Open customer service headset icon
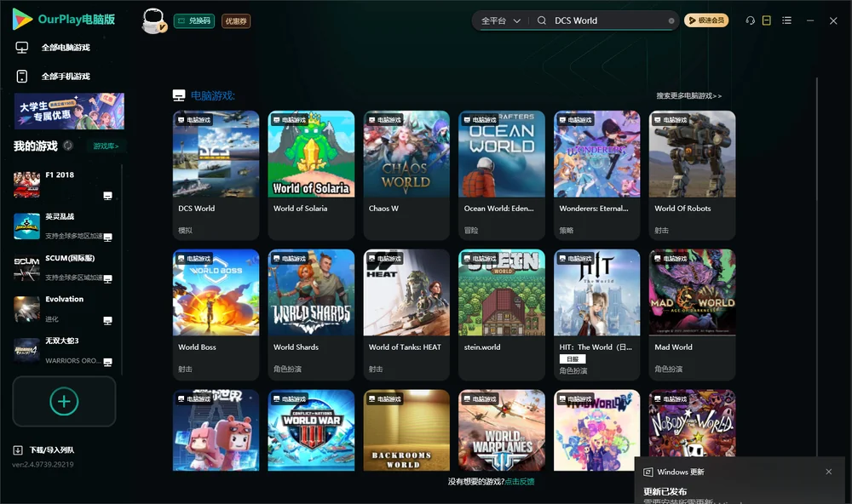The width and height of the screenshot is (852, 504). pos(750,20)
